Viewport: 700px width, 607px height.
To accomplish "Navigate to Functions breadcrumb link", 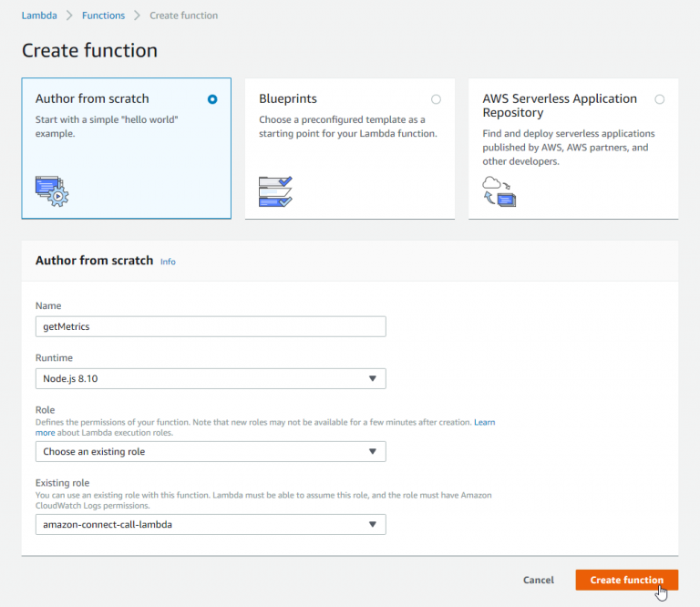I will pos(103,15).
